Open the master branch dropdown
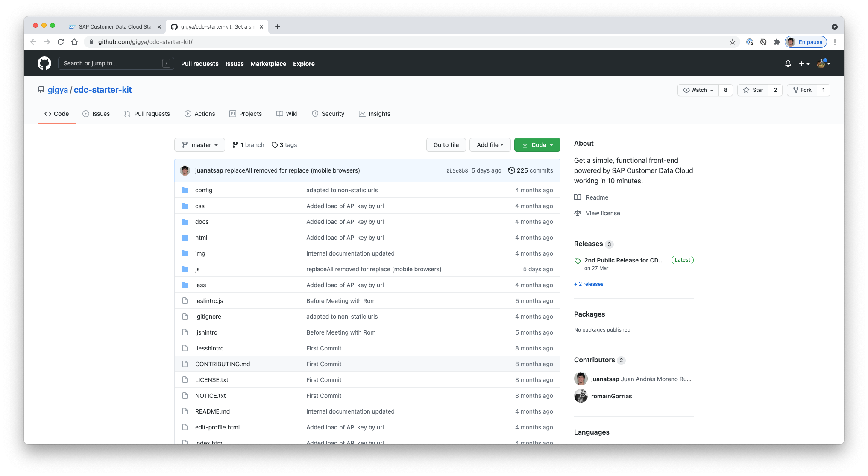This screenshot has width=868, height=476. (199, 145)
